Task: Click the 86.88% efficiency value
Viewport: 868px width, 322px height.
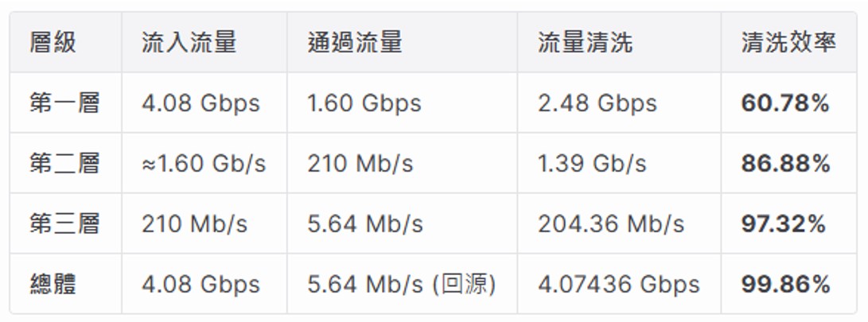Action: [x=785, y=163]
